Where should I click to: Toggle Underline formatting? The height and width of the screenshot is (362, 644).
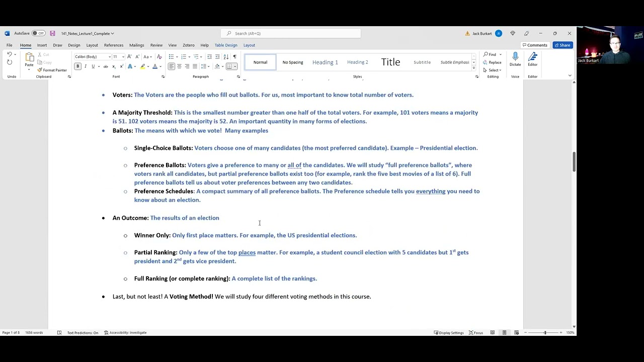click(x=93, y=66)
